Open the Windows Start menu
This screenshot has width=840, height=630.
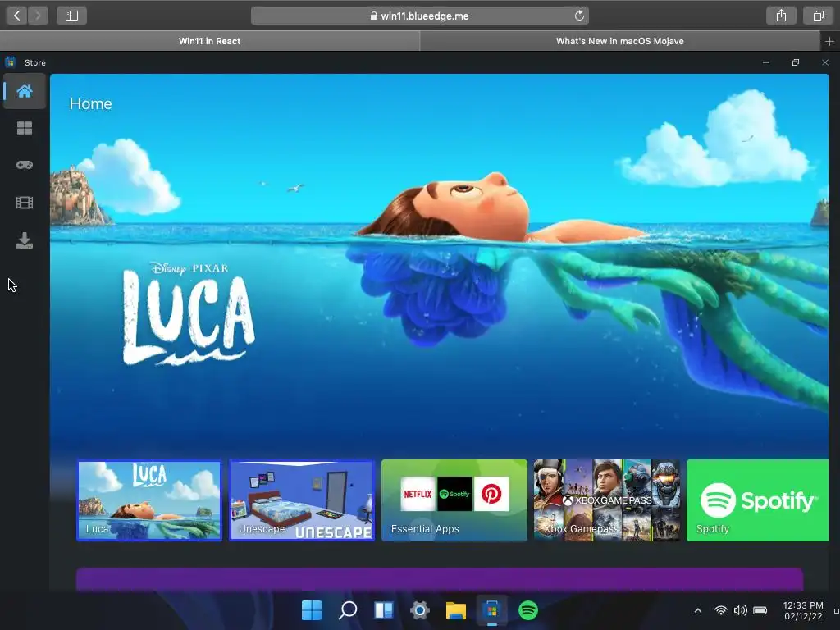point(311,609)
